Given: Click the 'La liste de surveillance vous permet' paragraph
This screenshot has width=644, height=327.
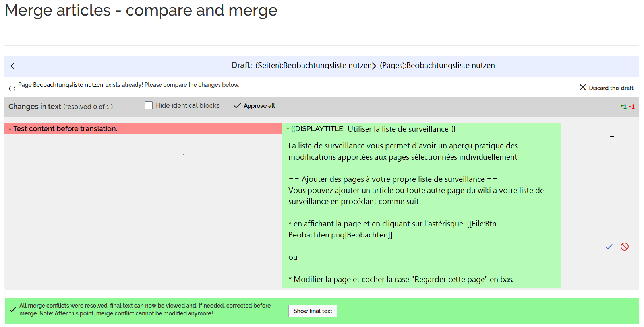Looking at the screenshot, I should (404, 152).
